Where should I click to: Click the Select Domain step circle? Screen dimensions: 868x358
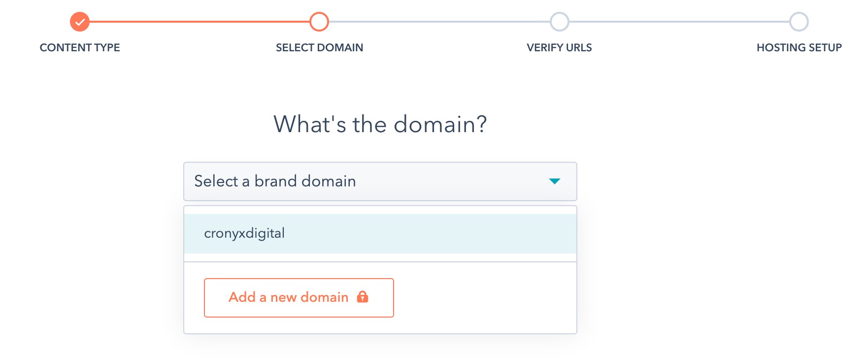click(x=319, y=22)
